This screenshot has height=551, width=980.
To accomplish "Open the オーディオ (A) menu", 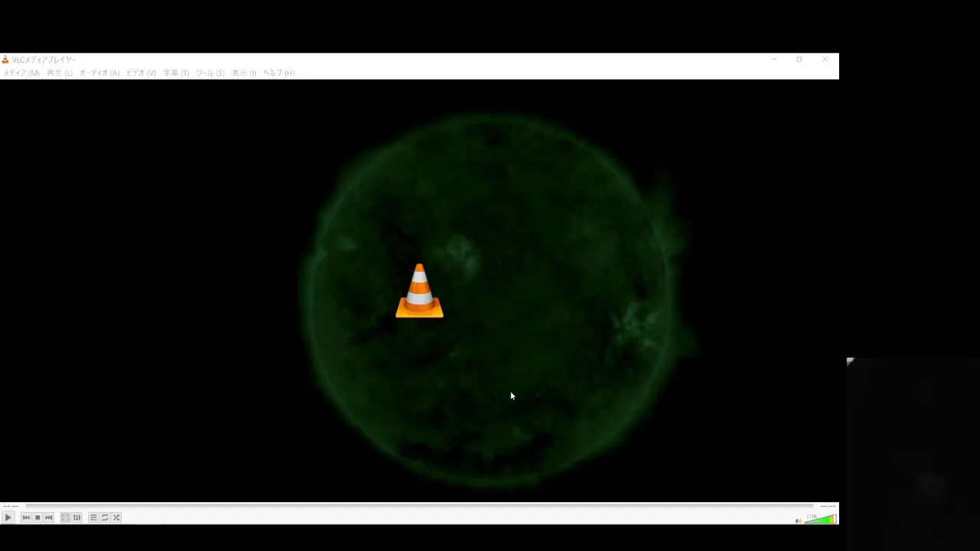I will pos(100,73).
